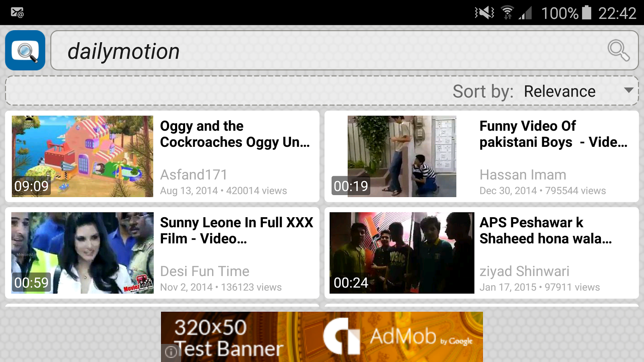Image resolution: width=644 pixels, height=362 pixels.
Task: Open the APS Peshawar video thumbnail
Action: click(402, 253)
